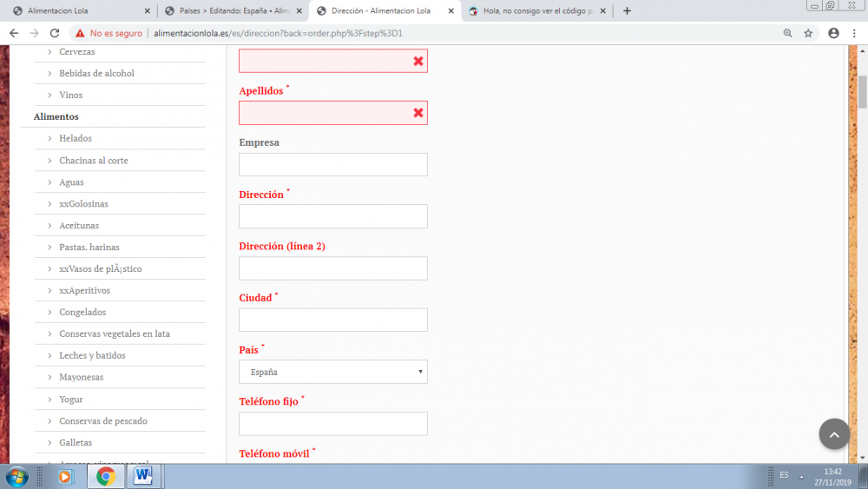The width and height of the screenshot is (868, 489).
Task: Open the Chrome user profile icon
Action: (x=833, y=33)
